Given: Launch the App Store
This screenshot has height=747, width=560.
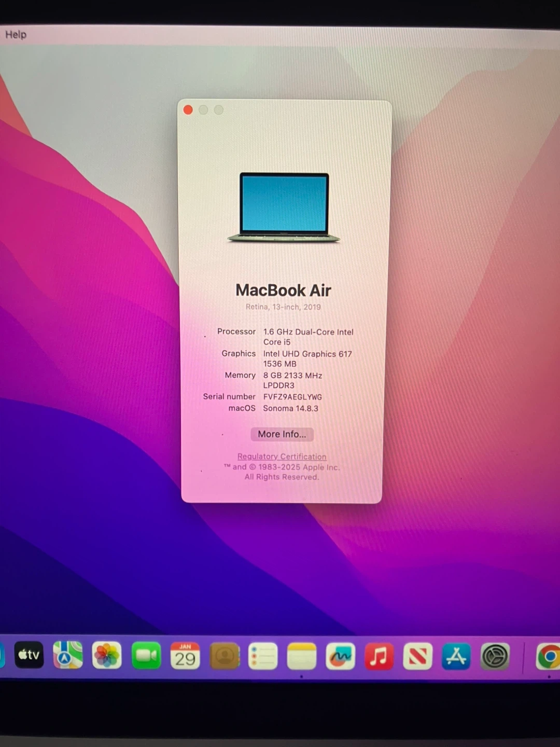Looking at the screenshot, I should tap(456, 656).
